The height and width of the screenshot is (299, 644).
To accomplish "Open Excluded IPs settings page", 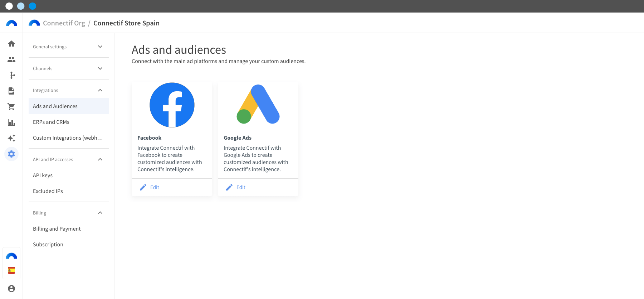I will (69, 191).
